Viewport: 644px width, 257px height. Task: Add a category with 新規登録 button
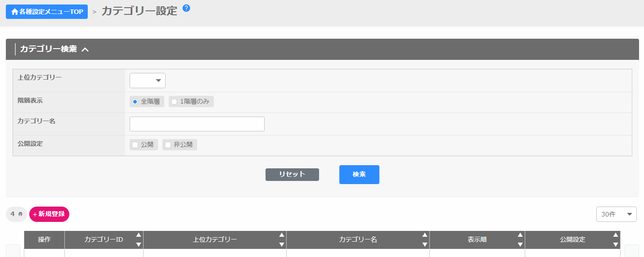49,214
